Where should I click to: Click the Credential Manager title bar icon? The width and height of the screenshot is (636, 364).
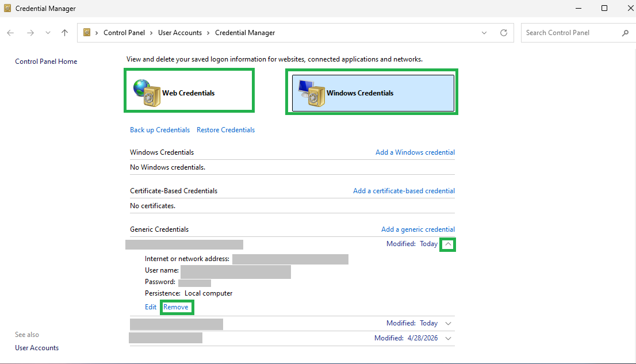(x=7, y=8)
